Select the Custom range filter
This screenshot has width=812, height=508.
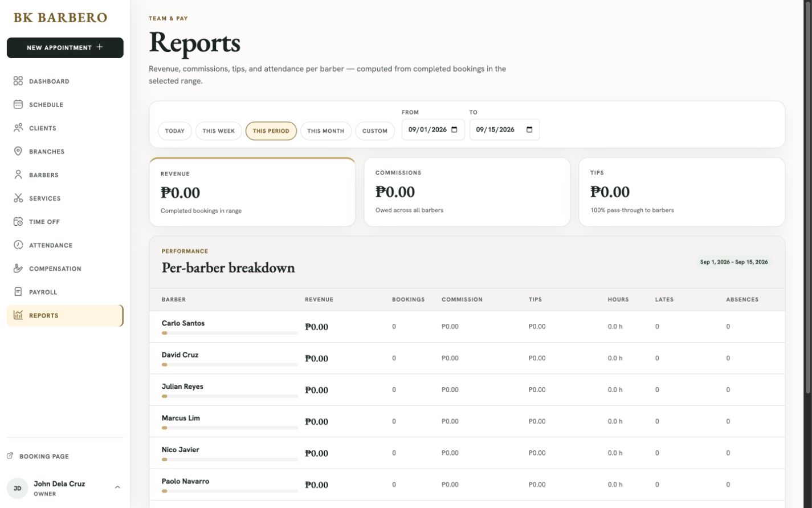point(375,131)
